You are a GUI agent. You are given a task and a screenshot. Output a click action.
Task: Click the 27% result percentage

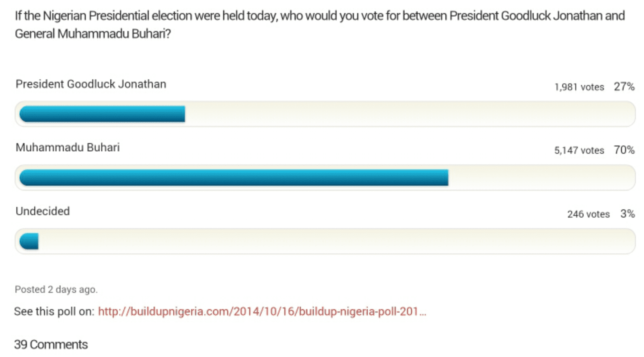pos(624,87)
